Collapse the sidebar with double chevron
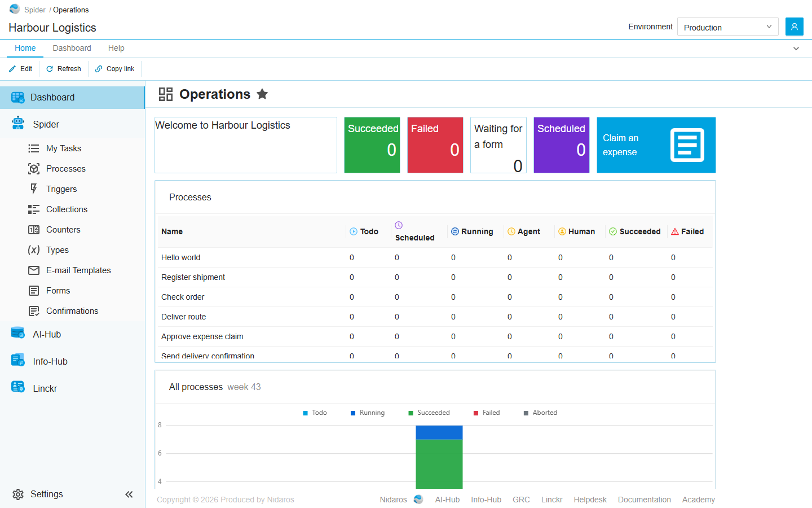 click(x=129, y=494)
